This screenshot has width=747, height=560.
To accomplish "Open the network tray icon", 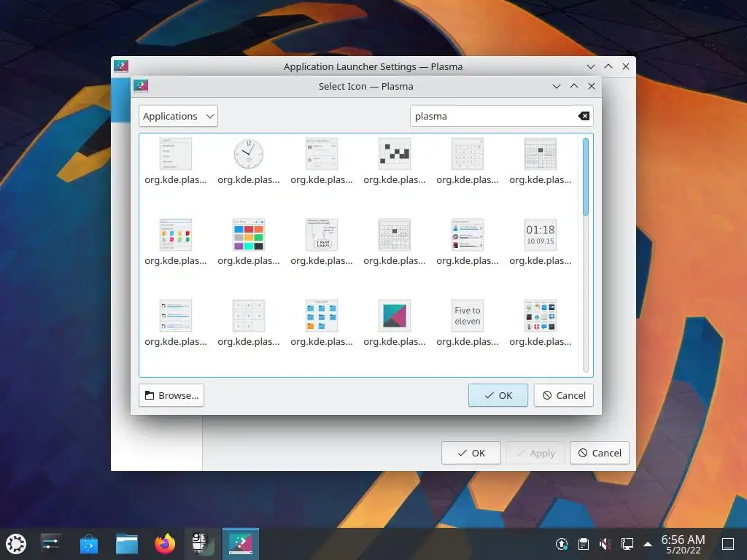I will pyautogui.click(x=627, y=544).
